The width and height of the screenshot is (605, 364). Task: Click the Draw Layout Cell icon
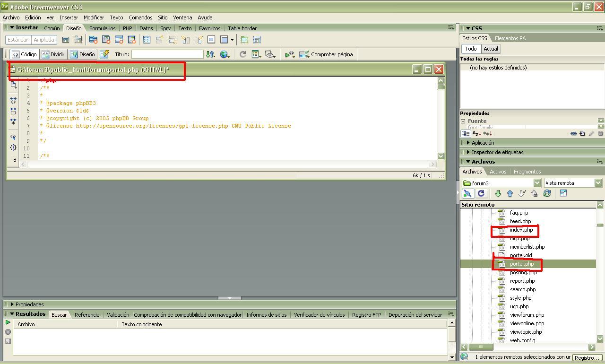pyautogui.click(x=257, y=40)
